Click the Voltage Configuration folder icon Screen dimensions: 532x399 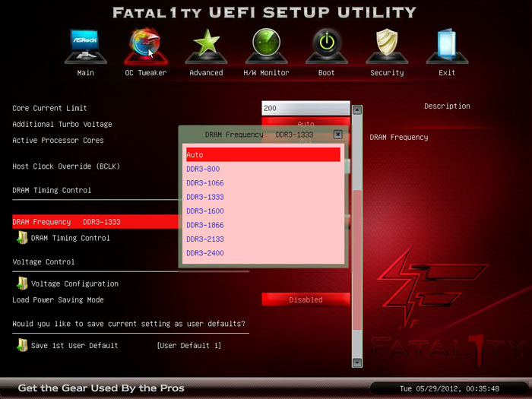(x=22, y=283)
